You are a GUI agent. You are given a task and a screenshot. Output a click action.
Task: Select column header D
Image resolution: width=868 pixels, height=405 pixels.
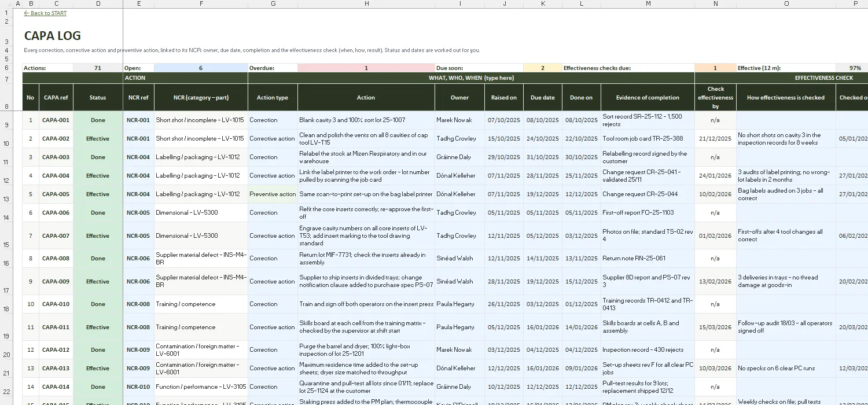point(98,4)
